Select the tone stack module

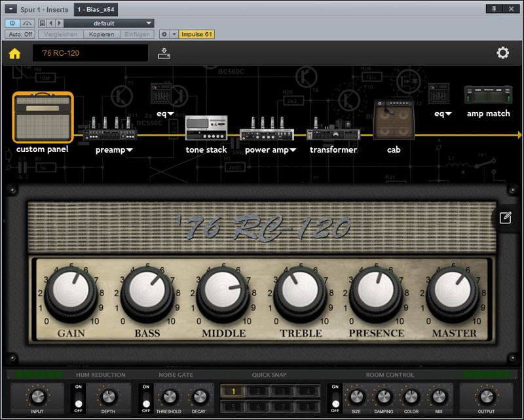click(x=206, y=128)
